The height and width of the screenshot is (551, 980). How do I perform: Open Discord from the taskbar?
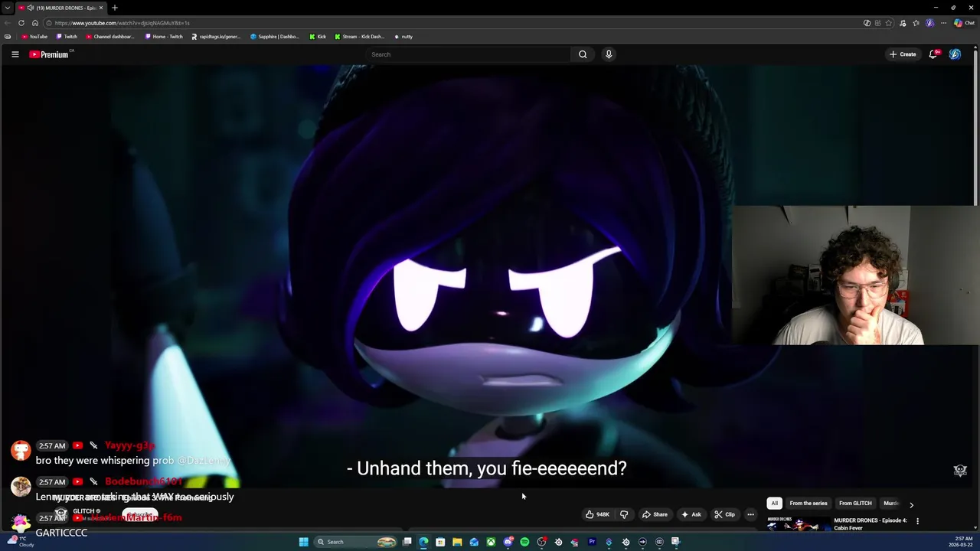pos(508,542)
